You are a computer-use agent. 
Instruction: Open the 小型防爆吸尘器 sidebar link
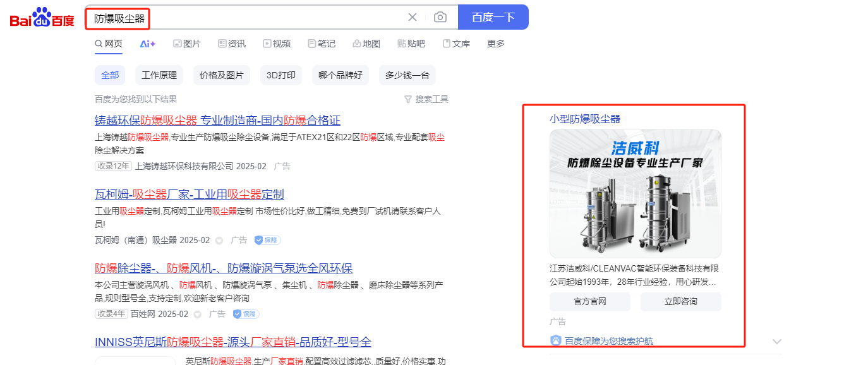(585, 119)
